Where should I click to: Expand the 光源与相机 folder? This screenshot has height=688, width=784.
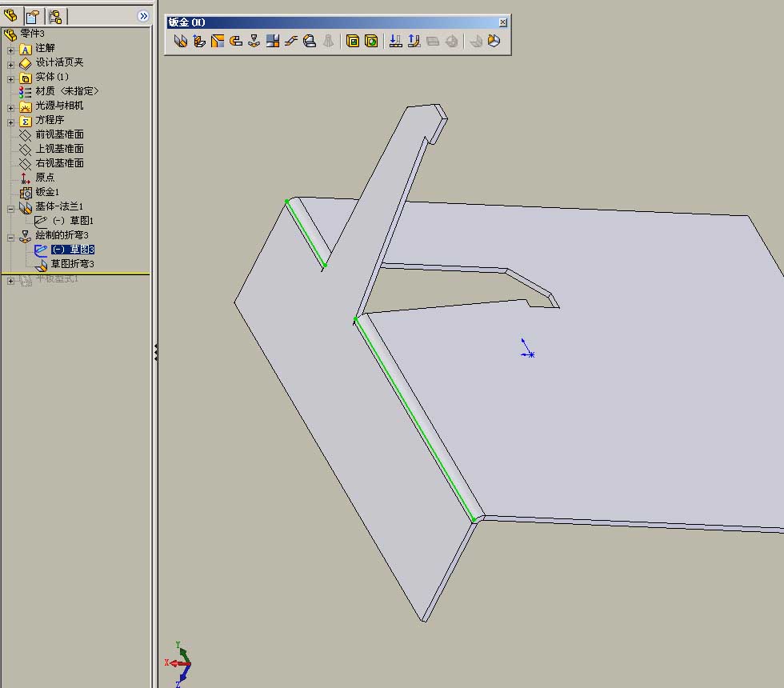10,108
